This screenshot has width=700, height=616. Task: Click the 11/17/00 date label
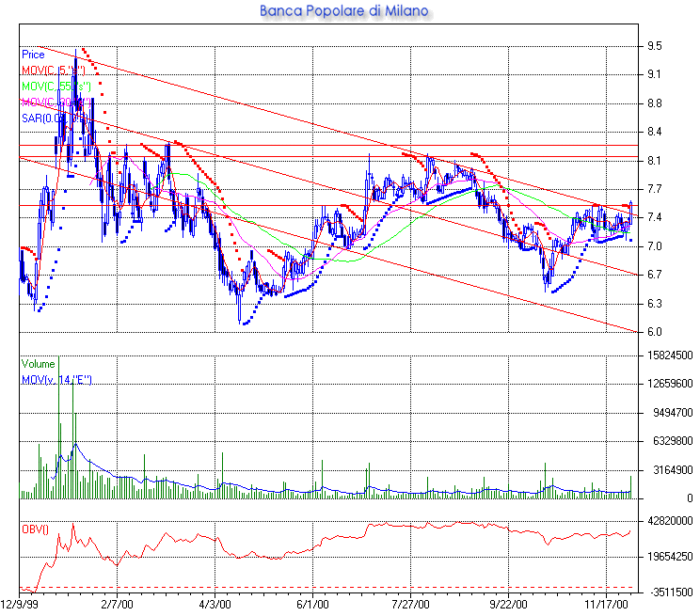pos(606,605)
